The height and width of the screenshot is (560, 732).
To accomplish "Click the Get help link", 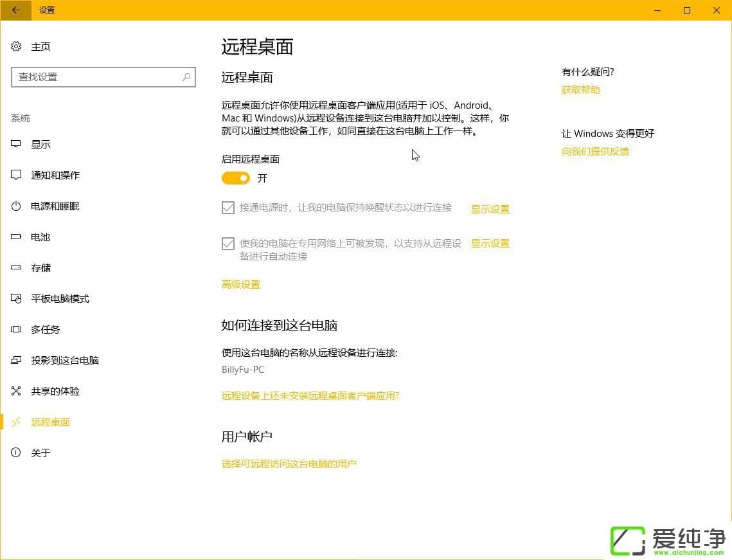I will pos(580,90).
